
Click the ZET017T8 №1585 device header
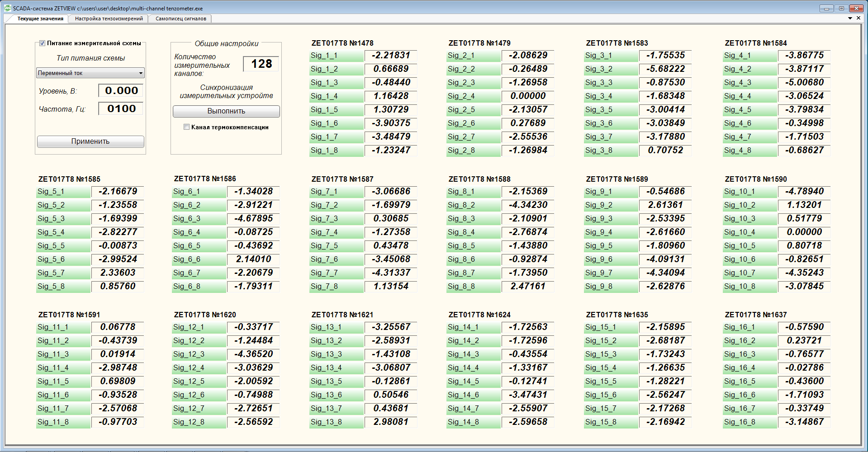pyautogui.click(x=69, y=179)
